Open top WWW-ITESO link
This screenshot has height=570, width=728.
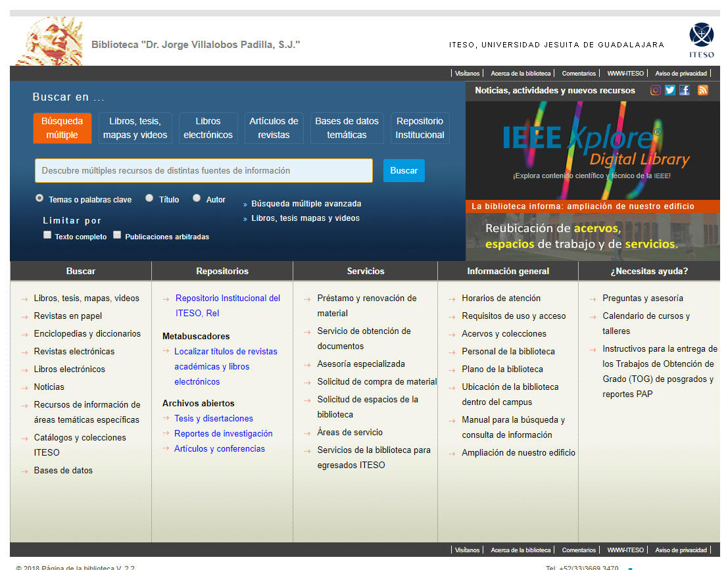(625, 74)
